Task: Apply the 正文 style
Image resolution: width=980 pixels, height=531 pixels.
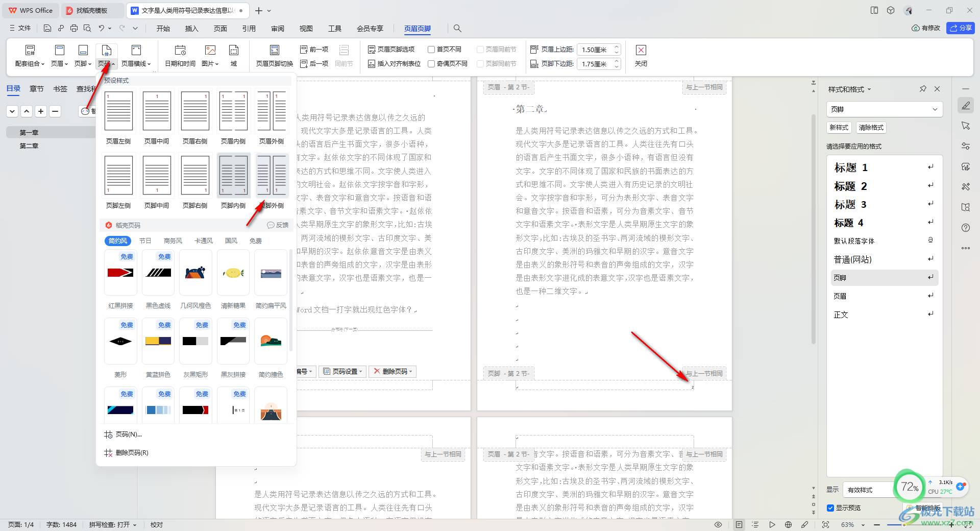Action: (x=885, y=315)
